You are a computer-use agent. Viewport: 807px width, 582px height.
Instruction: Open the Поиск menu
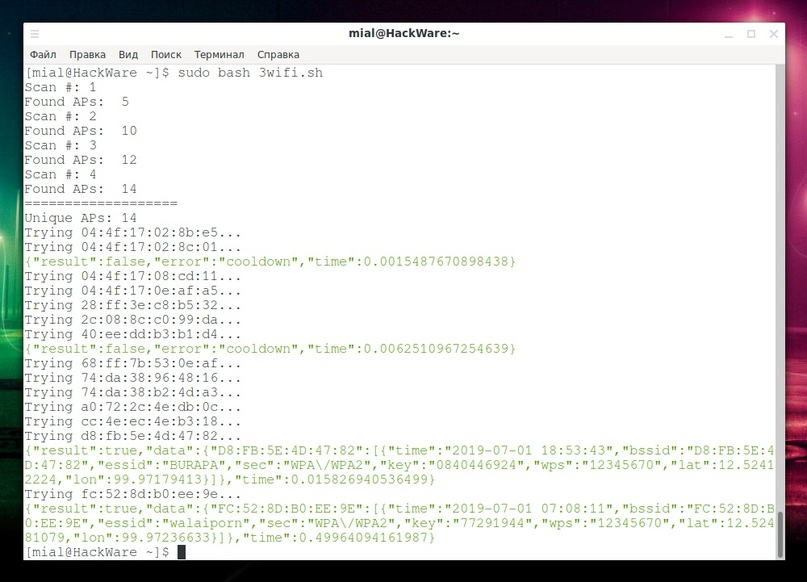click(x=166, y=54)
